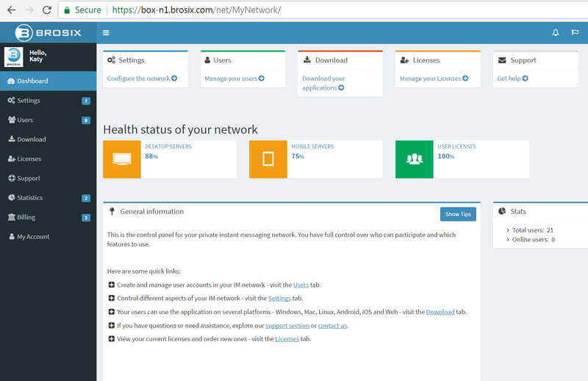The image size is (588, 381).
Task: Click the Mobile Servers 75% value
Action: 298,156
